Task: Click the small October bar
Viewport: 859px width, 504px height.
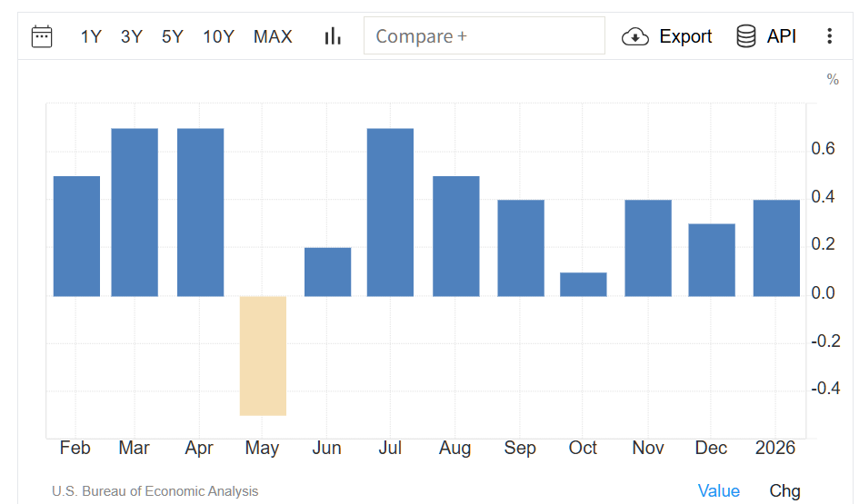Action: tap(583, 284)
